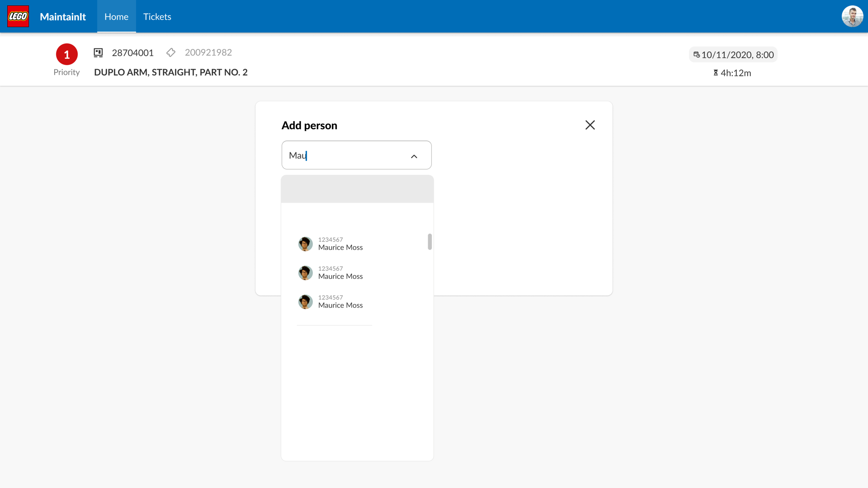Collapse the person dropdown chevron
The height and width of the screenshot is (488, 868).
[414, 157]
